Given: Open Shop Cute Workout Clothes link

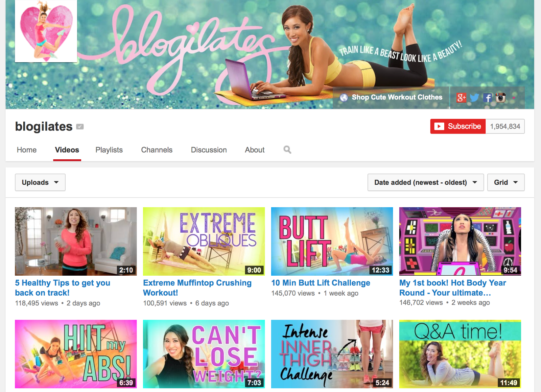Looking at the screenshot, I should pyautogui.click(x=397, y=97).
